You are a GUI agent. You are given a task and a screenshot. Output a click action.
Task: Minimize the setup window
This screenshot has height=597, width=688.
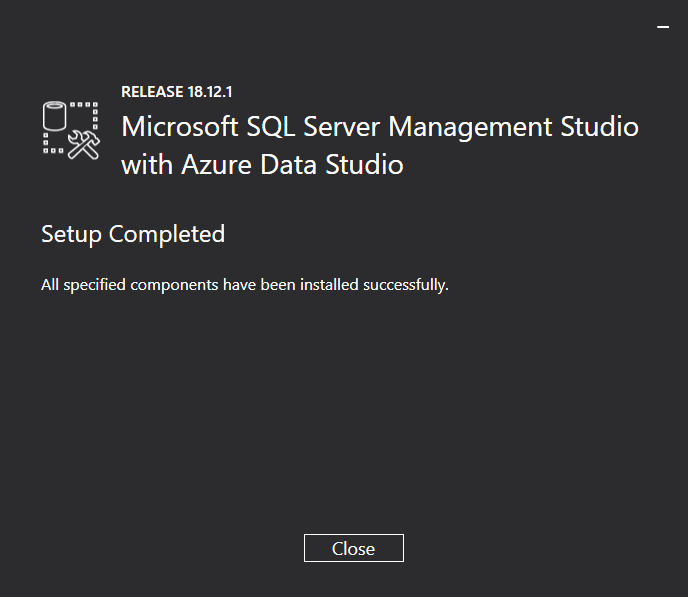click(662, 27)
